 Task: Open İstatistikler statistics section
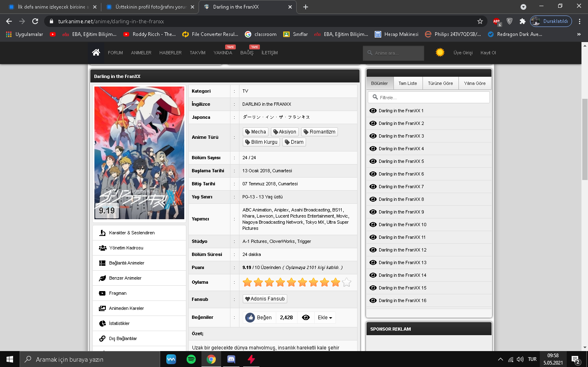139,323
